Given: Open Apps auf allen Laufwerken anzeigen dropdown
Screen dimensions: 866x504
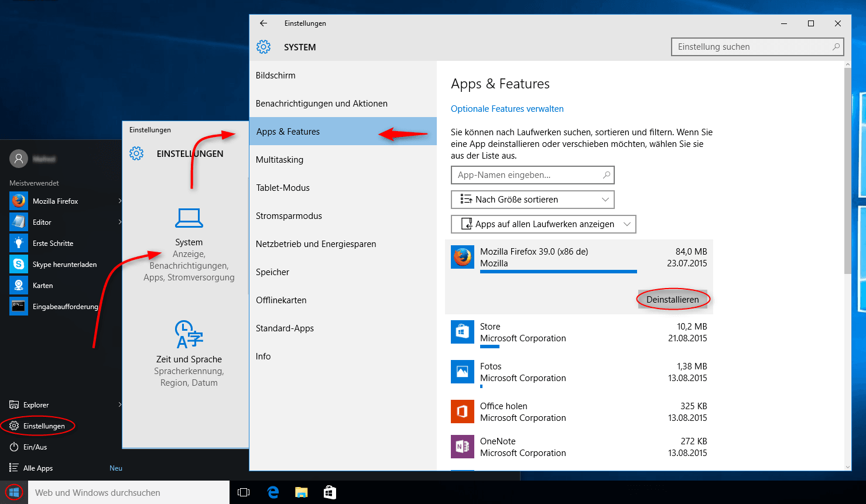Looking at the screenshot, I should click(543, 224).
